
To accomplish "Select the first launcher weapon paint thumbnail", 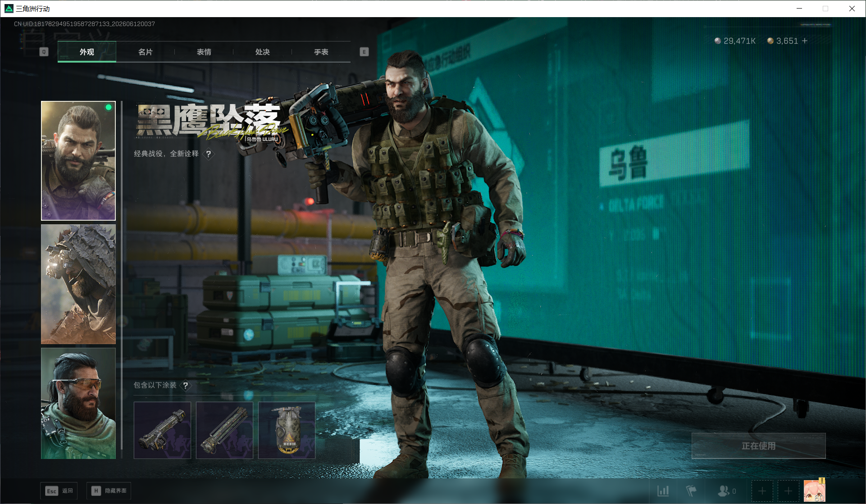I will (162, 430).
